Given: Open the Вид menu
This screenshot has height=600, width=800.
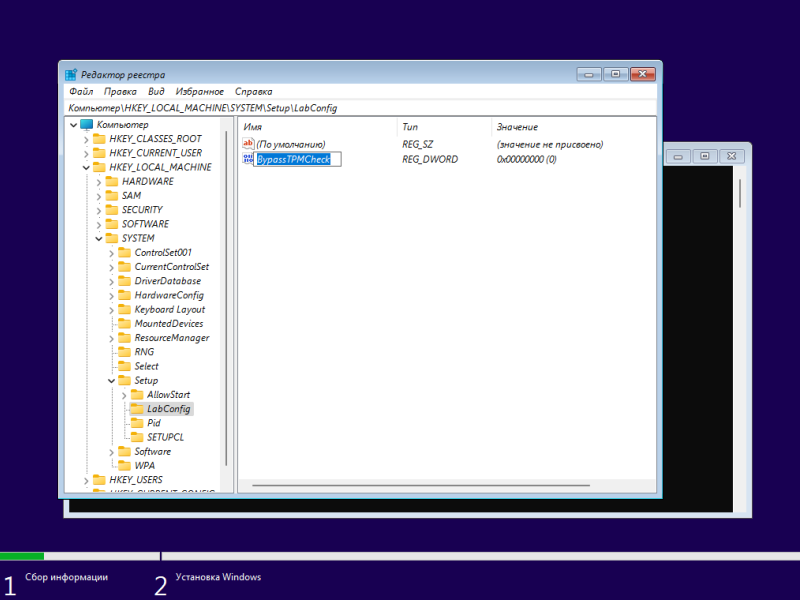Looking at the screenshot, I should point(156,91).
